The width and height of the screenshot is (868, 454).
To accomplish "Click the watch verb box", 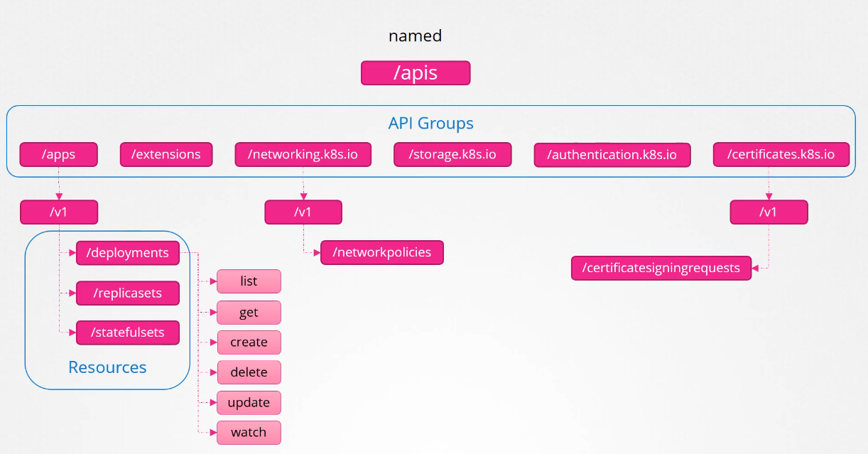I will click(249, 433).
